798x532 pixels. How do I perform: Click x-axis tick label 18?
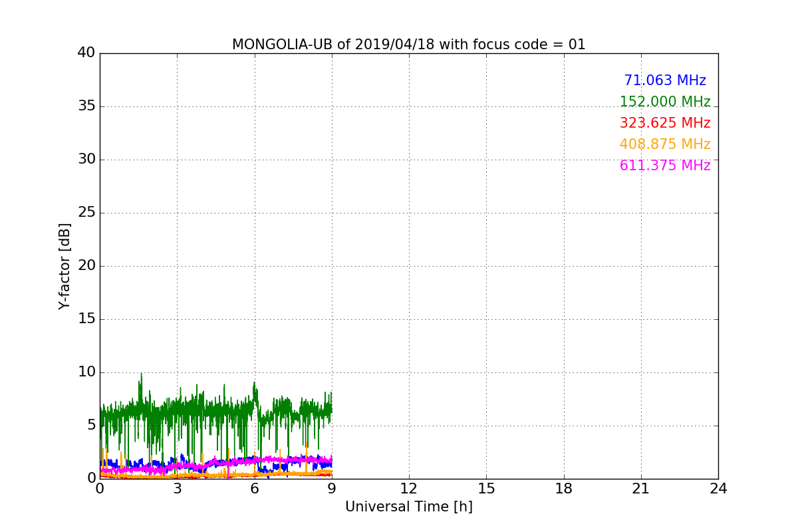point(564,488)
